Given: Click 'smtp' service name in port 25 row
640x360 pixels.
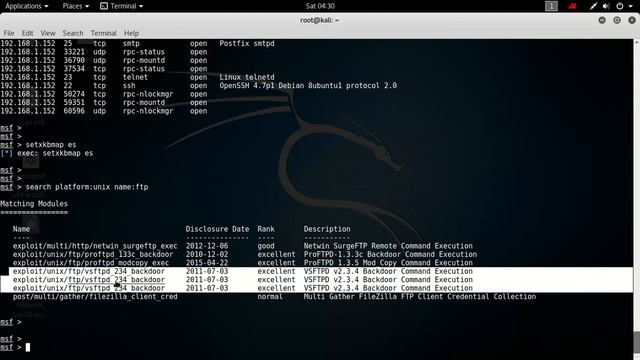Looking at the screenshot, I should (131, 43).
